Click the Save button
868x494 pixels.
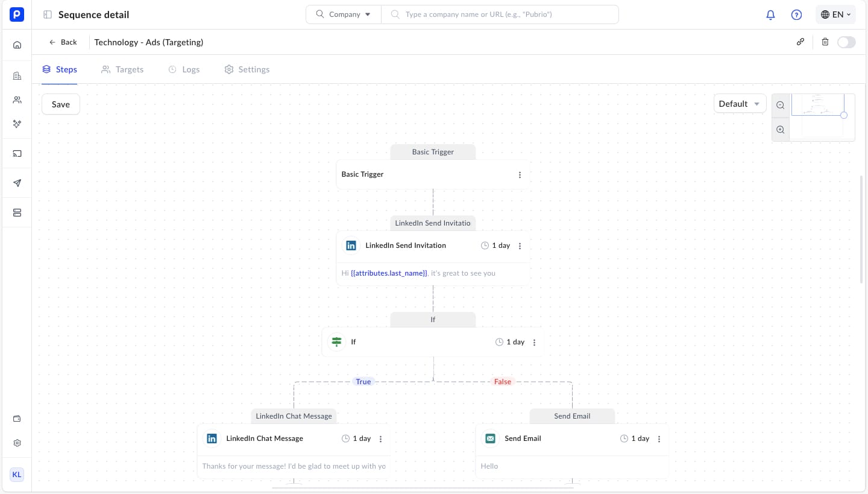pos(61,104)
